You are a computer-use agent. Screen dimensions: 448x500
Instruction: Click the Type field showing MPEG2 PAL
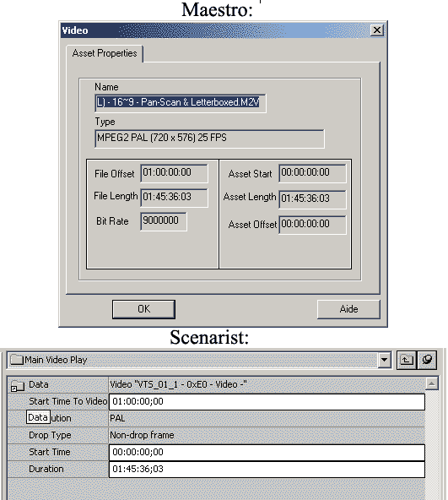(x=209, y=139)
